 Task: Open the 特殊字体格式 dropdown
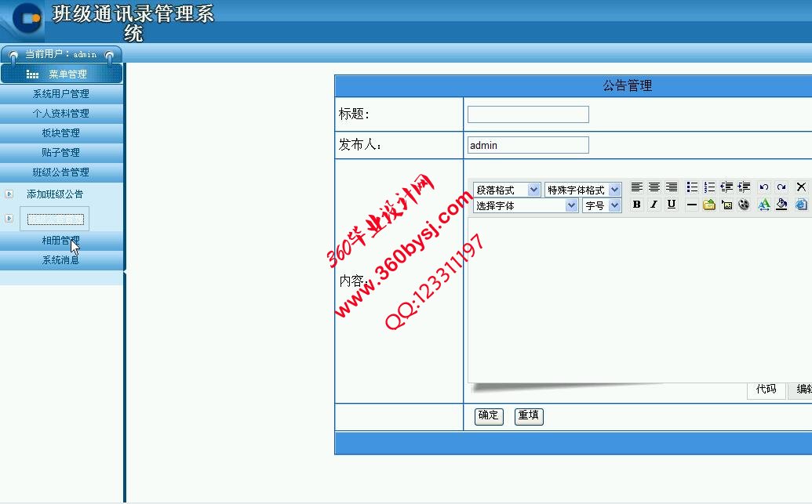(x=583, y=190)
